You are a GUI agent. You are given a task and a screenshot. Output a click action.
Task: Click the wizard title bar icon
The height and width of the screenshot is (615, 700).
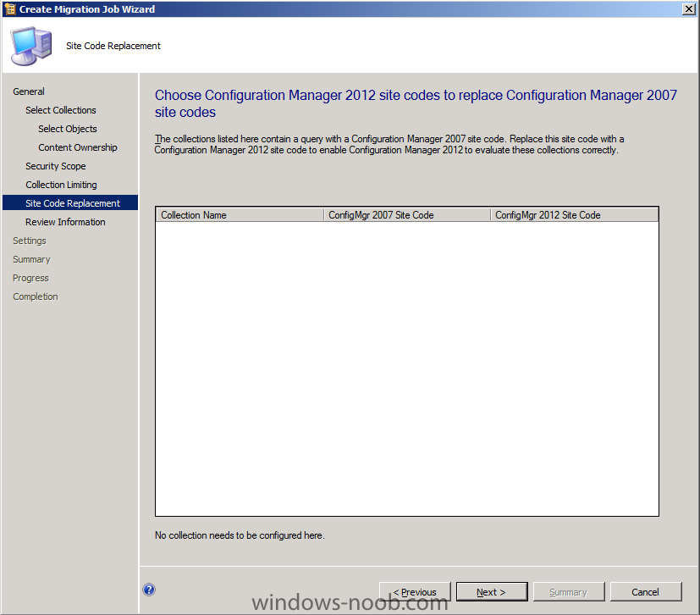(x=10, y=9)
